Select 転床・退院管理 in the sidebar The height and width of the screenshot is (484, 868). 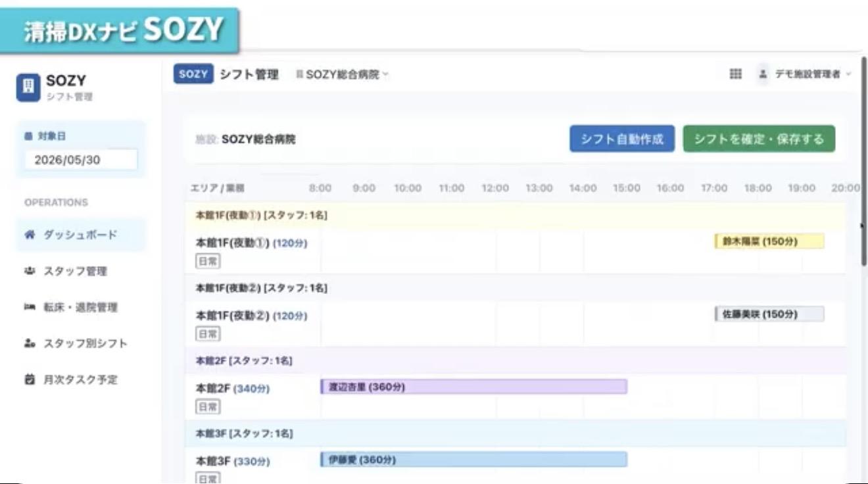click(80, 307)
